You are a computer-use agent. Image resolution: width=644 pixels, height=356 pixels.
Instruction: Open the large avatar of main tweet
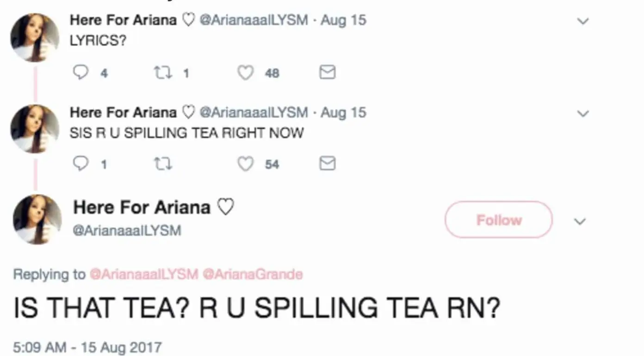[37, 219]
